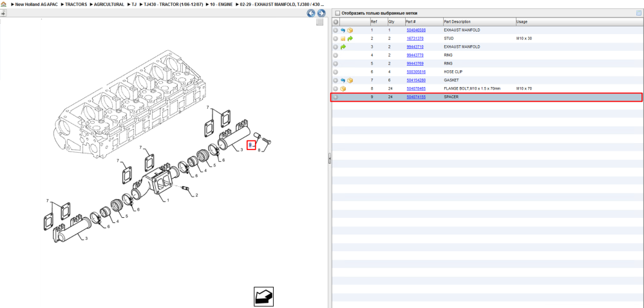Sort by the Part # column header

(x=424, y=22)
